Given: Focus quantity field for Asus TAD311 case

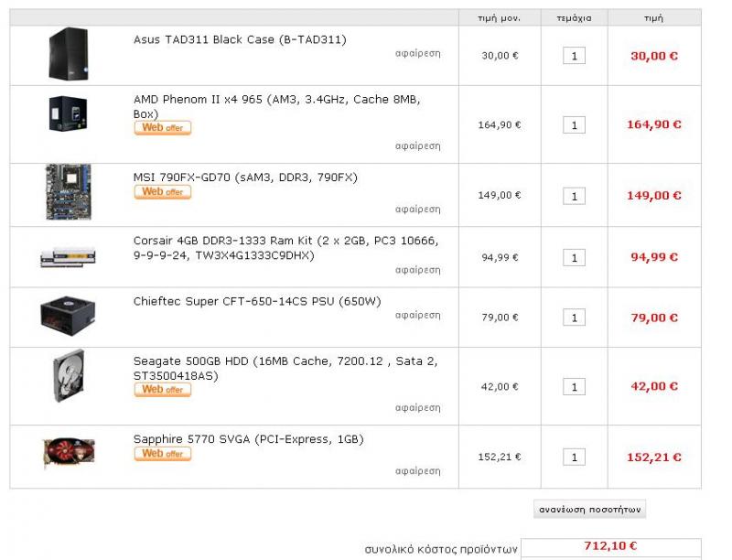Looking at the screenshot, I should pos(575,56).
